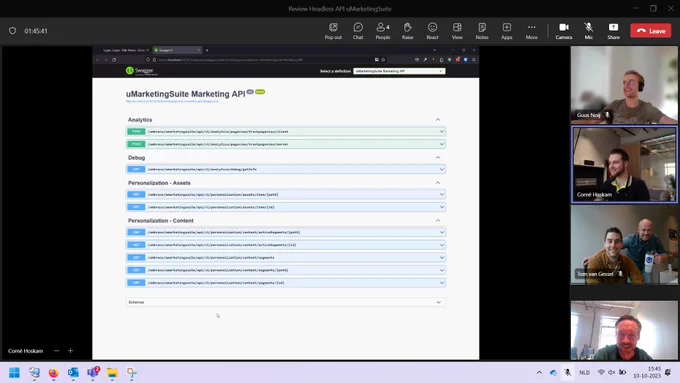
Task: Zoom out shared content with minus icon
Action: pyautogui.click(x=56, y=350)
